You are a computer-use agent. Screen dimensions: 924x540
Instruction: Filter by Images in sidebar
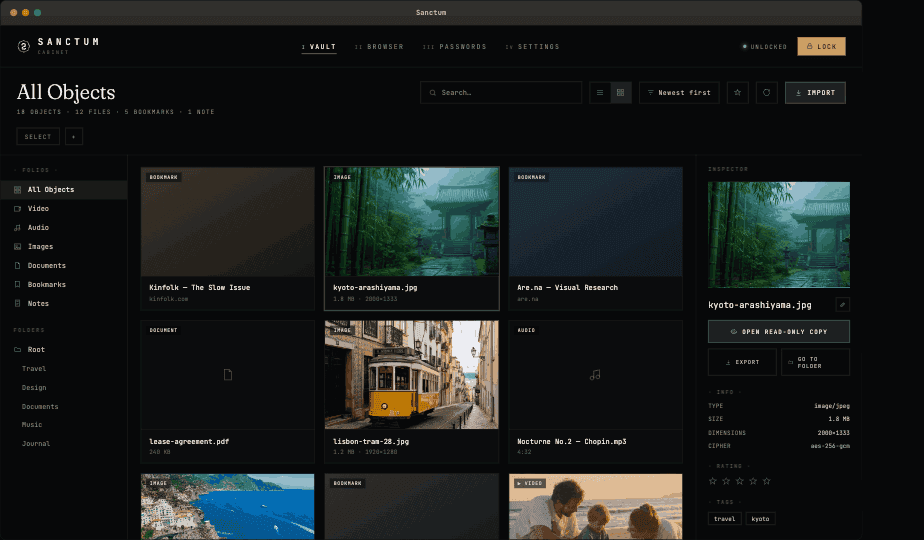tap(64, 246)
